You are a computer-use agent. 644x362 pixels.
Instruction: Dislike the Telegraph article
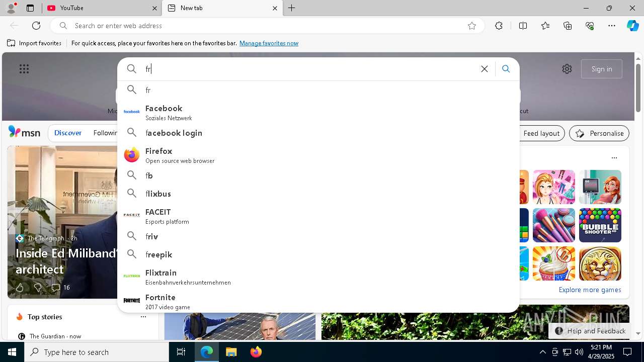point(38,288)
